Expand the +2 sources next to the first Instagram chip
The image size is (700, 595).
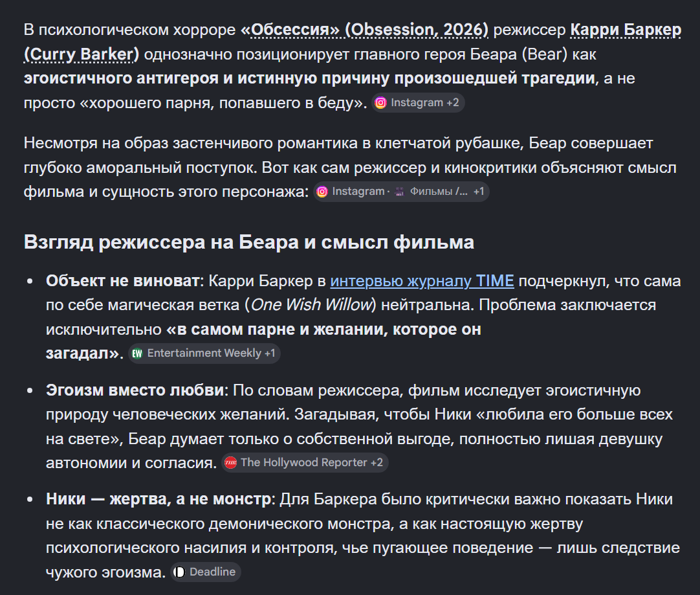[453, 103]
